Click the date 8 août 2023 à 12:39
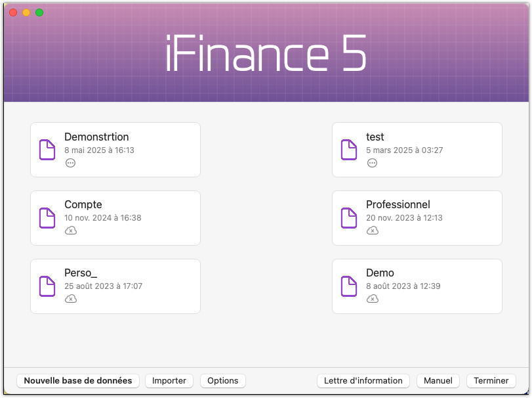This screenshot has height=398, width=532. (403, 286)
